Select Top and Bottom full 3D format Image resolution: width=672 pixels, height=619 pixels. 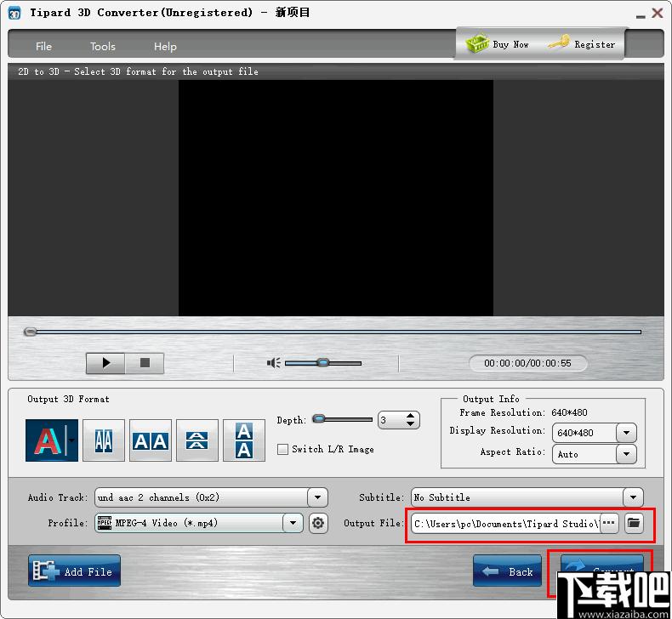coord(244,440)
